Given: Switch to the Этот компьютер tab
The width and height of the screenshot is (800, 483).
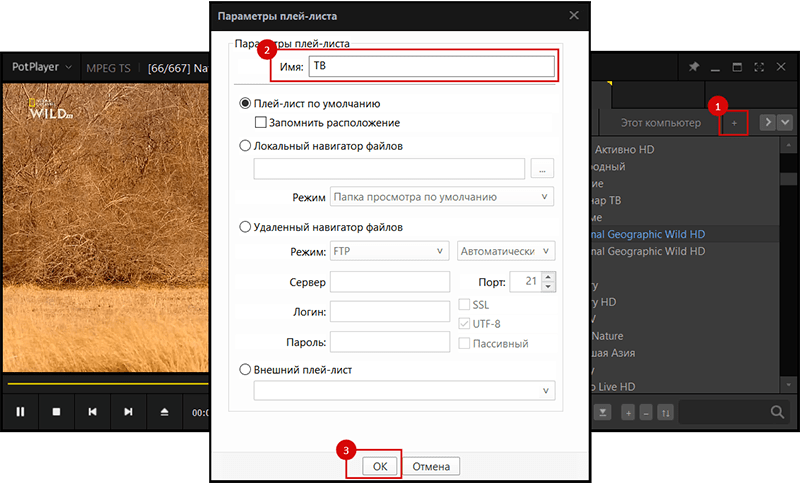Looking at the screenshot, I should pyautogui.click(x=661, y=122).
